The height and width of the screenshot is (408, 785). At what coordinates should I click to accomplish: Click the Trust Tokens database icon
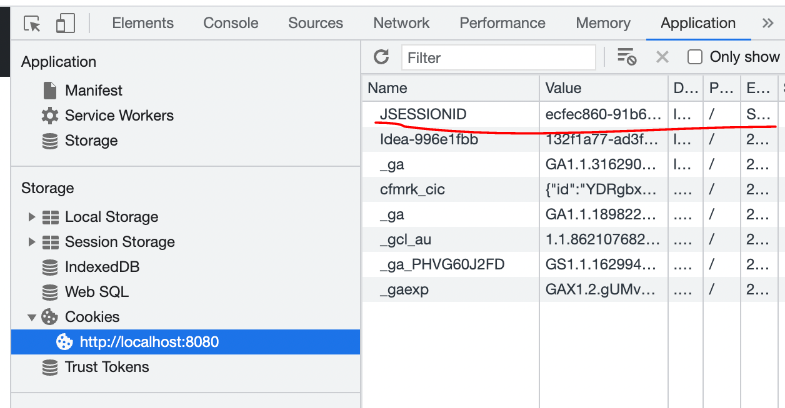(50, 367)
